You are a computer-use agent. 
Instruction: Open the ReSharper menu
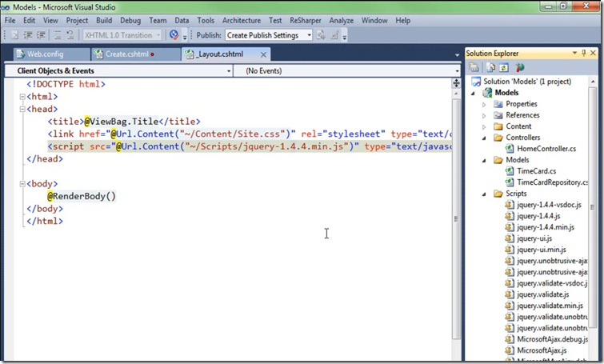[x=306, y=21]
